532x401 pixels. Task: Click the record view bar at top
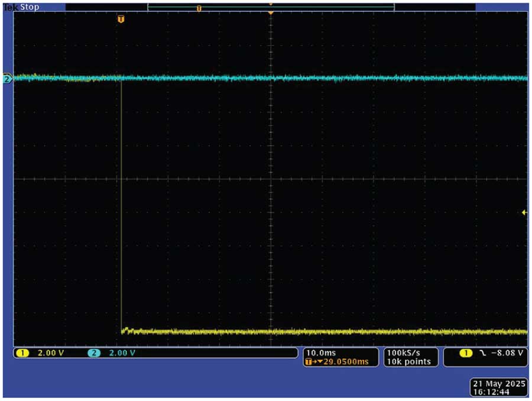click(270, 8)
